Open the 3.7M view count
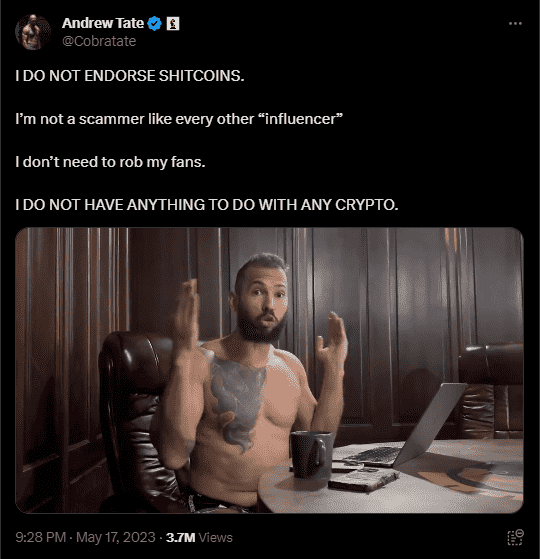Viewport: 540px width, 559px height. (180, 537)
